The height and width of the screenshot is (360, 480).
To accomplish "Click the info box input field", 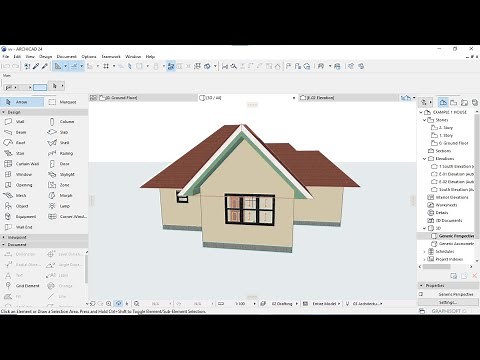I will click(x=40, y=87).
